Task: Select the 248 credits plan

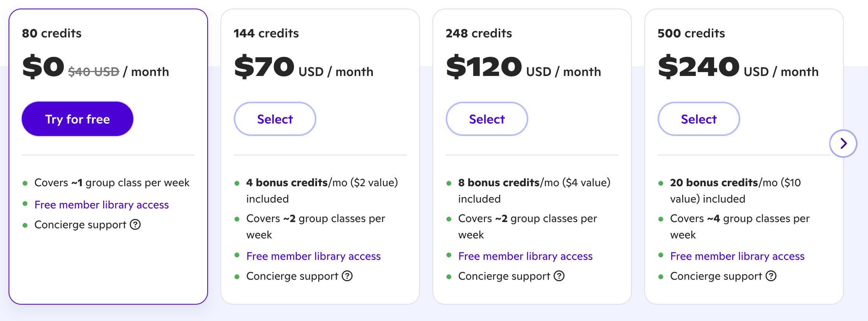Action: point(487,119)
